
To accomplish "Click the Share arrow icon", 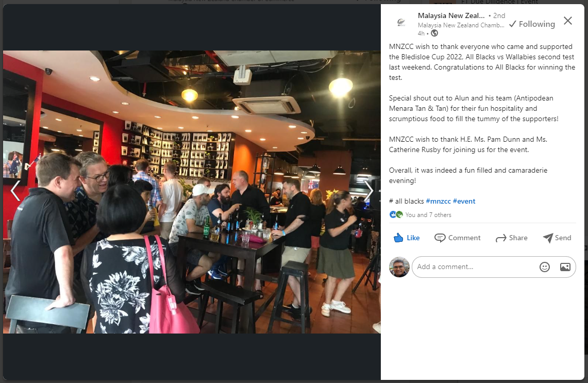I will (x=500, y=238).
